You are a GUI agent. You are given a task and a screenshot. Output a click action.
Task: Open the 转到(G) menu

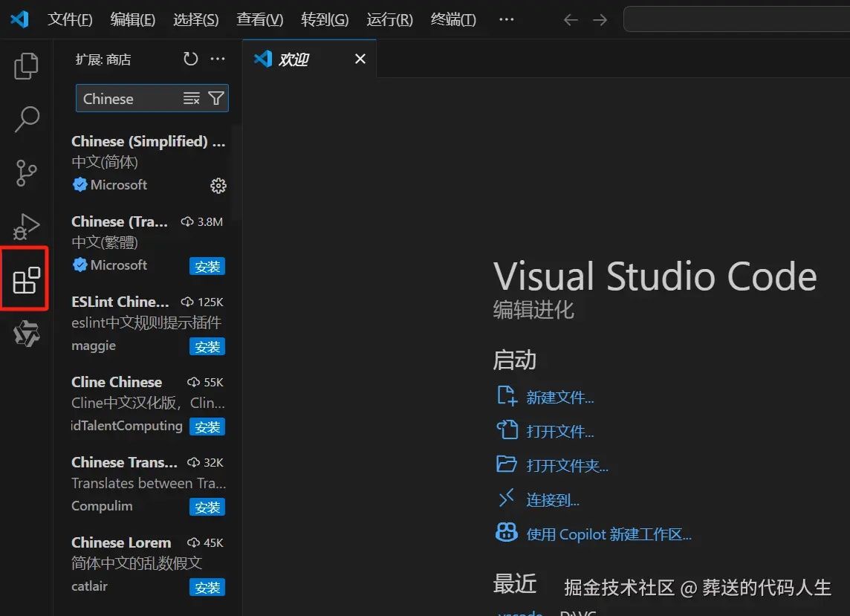pos(325,19)
